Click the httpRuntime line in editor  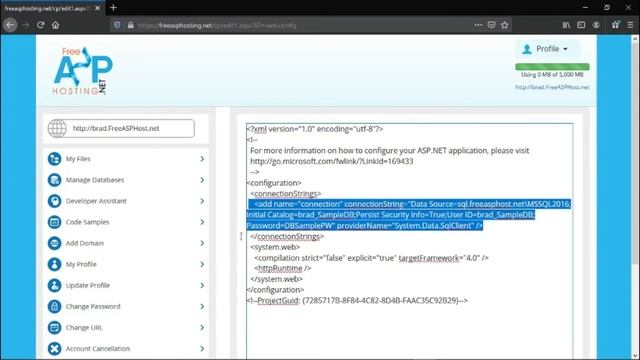point(283,269)
